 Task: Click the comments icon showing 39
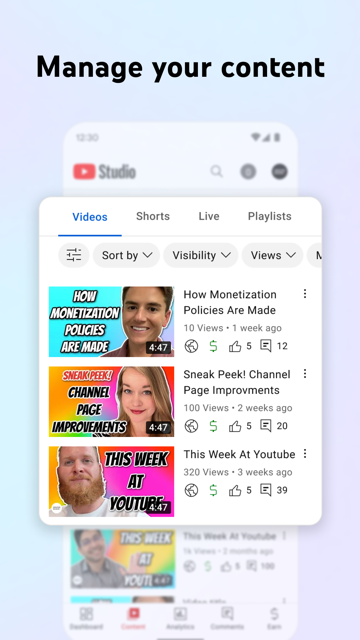pos(266,490)
